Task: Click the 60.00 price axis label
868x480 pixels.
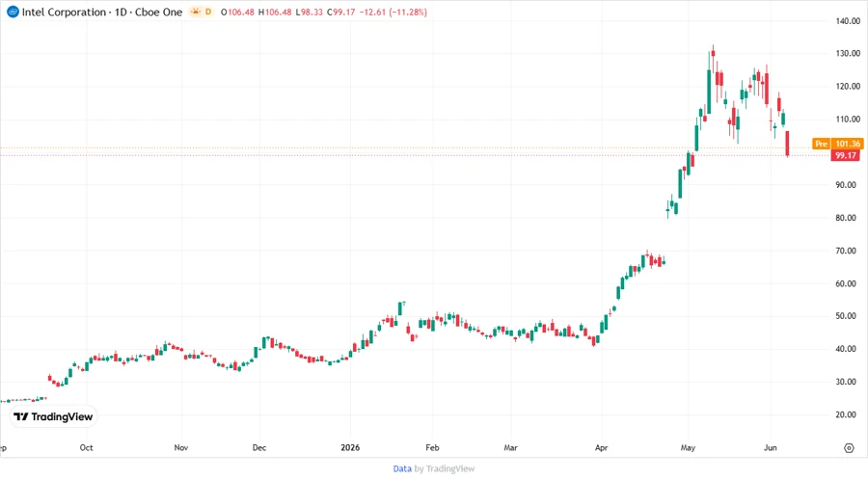Action: [847, 283]
